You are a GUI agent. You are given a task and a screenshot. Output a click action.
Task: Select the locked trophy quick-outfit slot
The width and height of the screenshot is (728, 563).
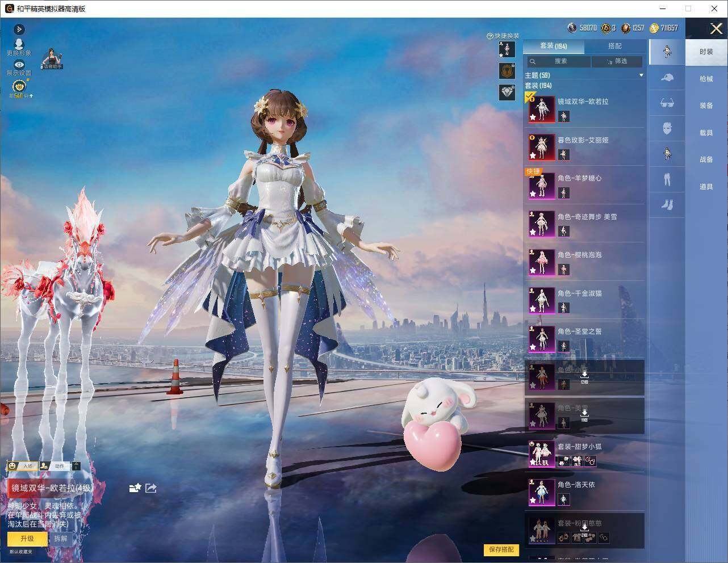pyautogui.click(x=507, y=71)
